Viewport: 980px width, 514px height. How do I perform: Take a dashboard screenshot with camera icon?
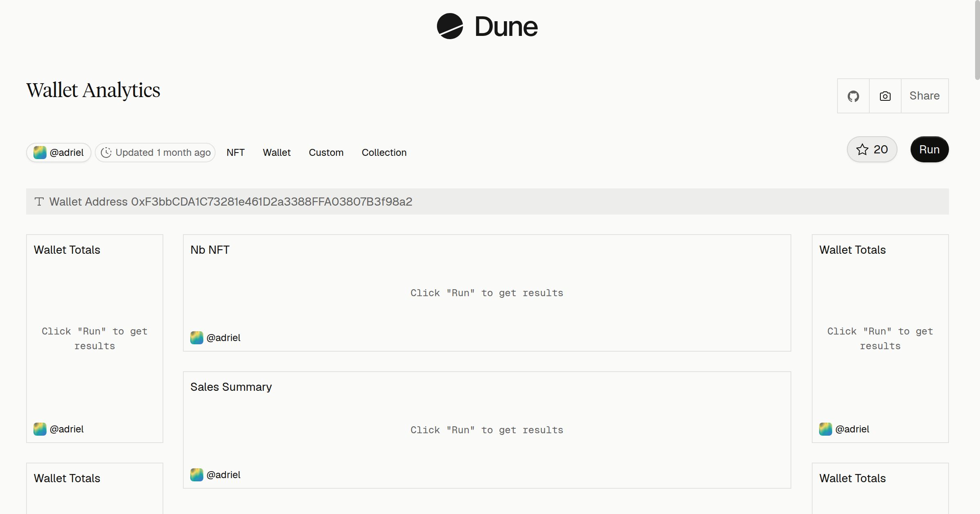pos(885,96)
